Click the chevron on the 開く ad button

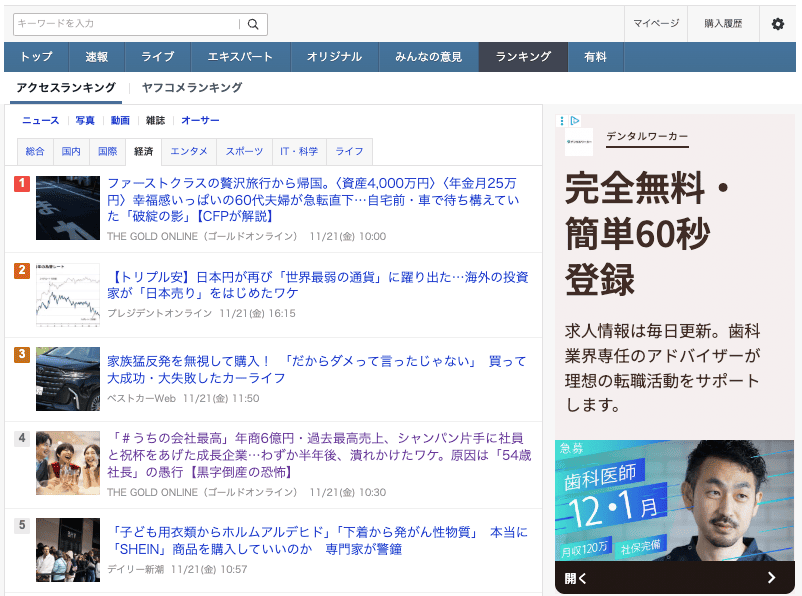coord(770,577)
